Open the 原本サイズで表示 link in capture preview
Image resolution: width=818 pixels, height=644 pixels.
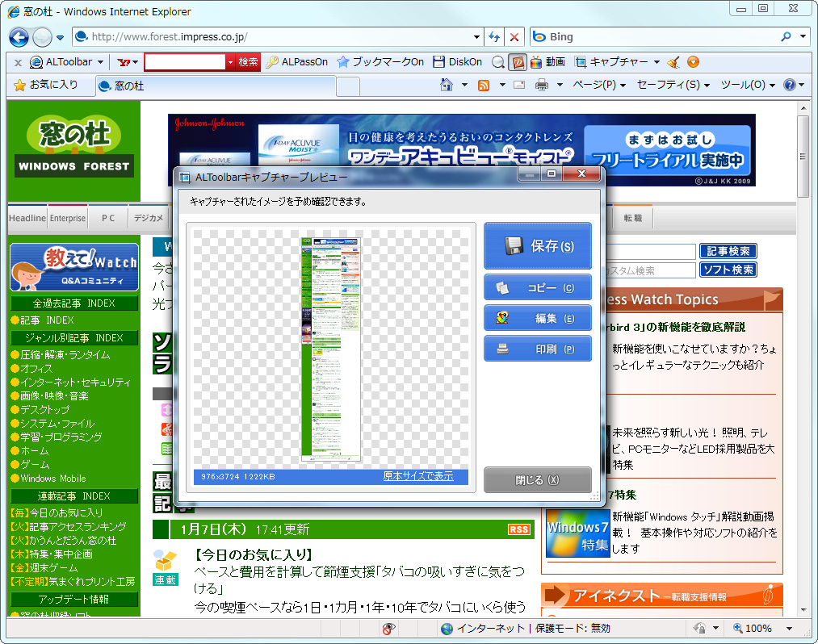coord(418,476)
